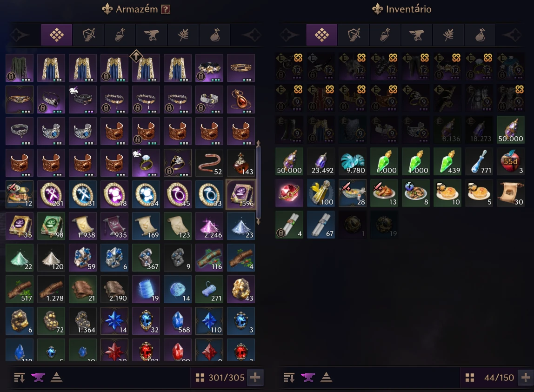
Task: Click the stack-up triangle icon in Armazém footer
Action: 56,378
